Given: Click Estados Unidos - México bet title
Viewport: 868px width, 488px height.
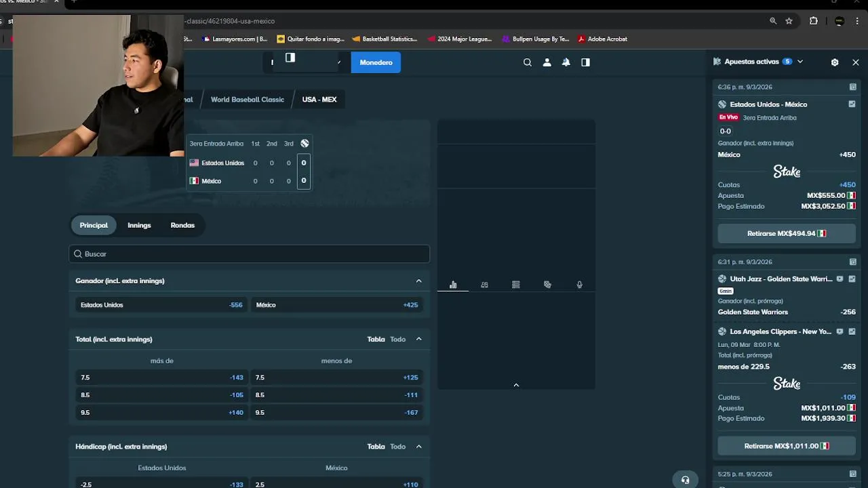Looking at the screenshot, I should tap(768, 104).
